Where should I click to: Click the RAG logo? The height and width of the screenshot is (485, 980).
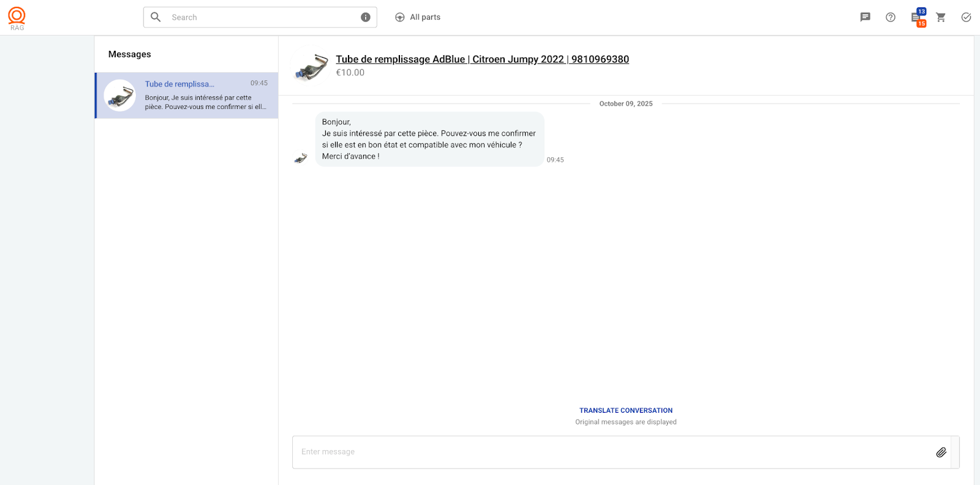click(17, 18)
